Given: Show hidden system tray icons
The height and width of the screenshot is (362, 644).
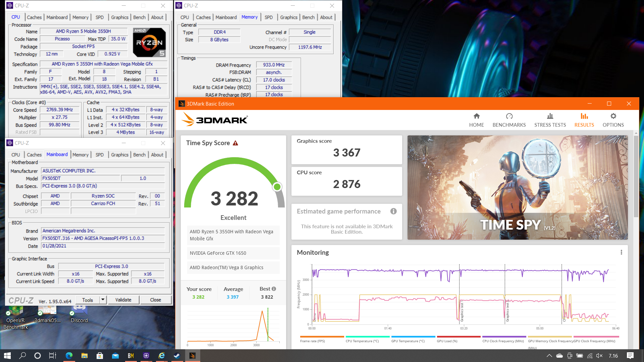Looking at the screenshot, I should point(549,356).
